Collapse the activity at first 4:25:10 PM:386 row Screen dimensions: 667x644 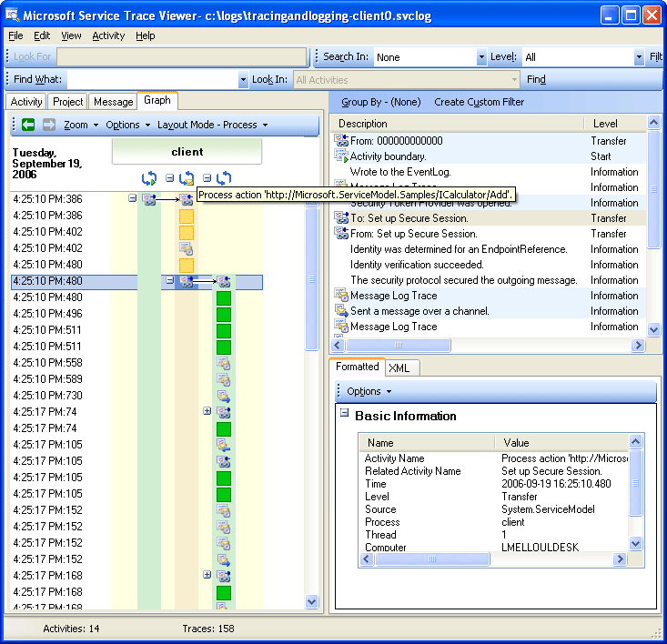(x=133, y=198)
